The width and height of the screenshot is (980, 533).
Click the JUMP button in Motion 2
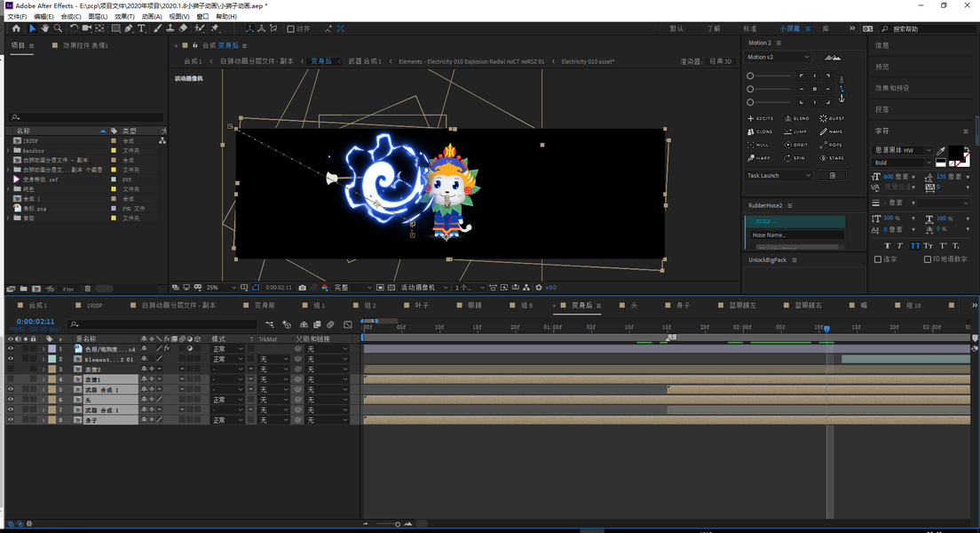[x=795, y=131]
